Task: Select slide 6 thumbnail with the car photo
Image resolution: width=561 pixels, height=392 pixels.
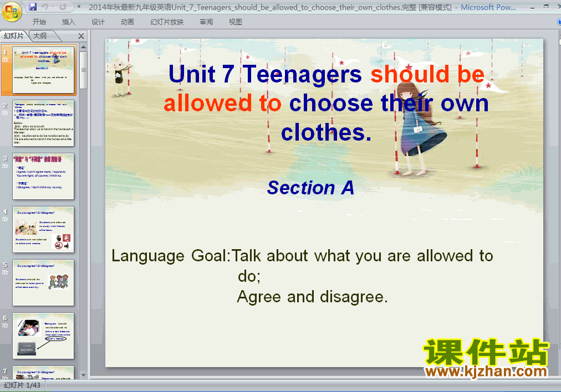Action: pyautogui.click(x=43, y=336)
